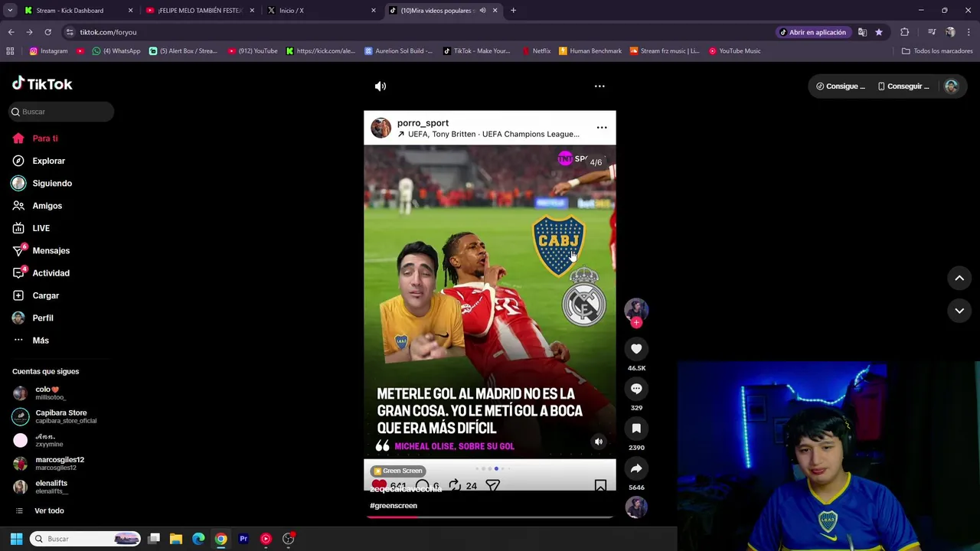Click Conseguir app button
Screen dimensions: 980x551
pos(903,86)
